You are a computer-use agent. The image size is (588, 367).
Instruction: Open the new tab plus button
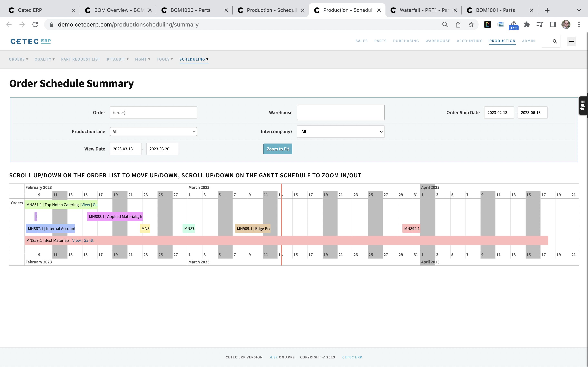coord(547,10)
